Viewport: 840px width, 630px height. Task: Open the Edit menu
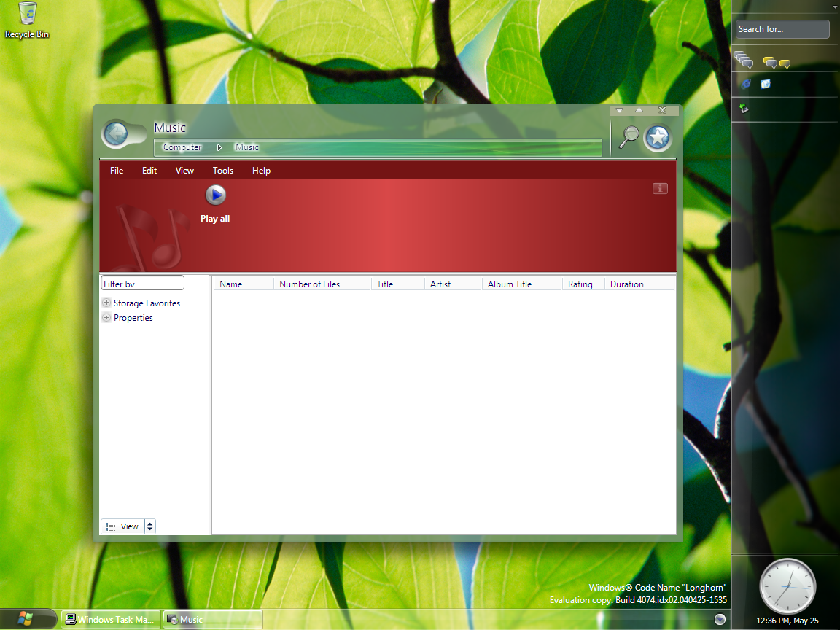149,171
